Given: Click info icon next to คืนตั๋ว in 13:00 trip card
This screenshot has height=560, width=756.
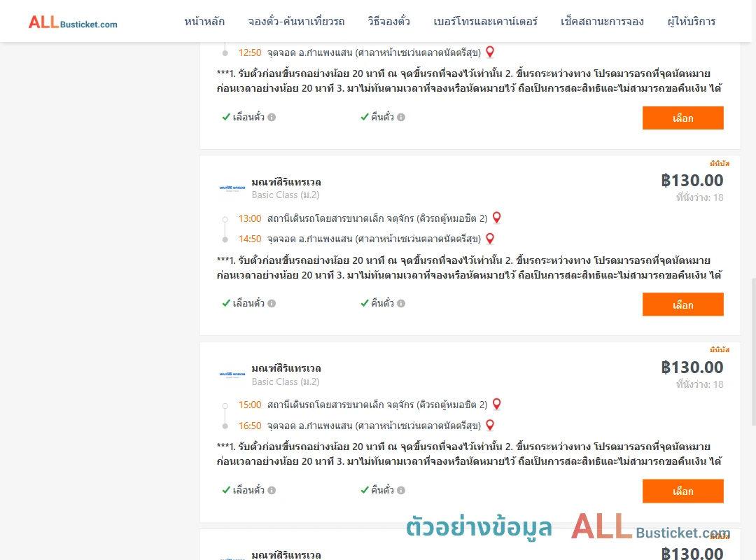Looking at the screenshot, I should (401, 303).
